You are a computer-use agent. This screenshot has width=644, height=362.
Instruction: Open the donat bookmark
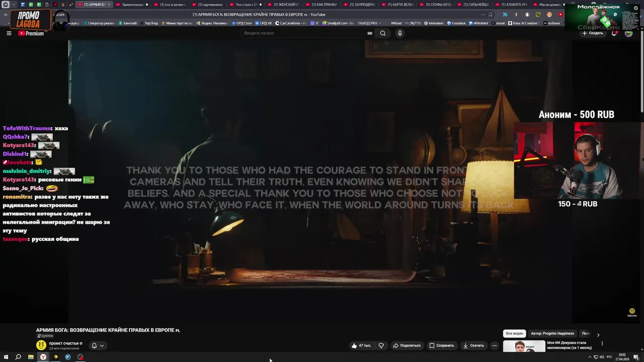pos(498,23)
